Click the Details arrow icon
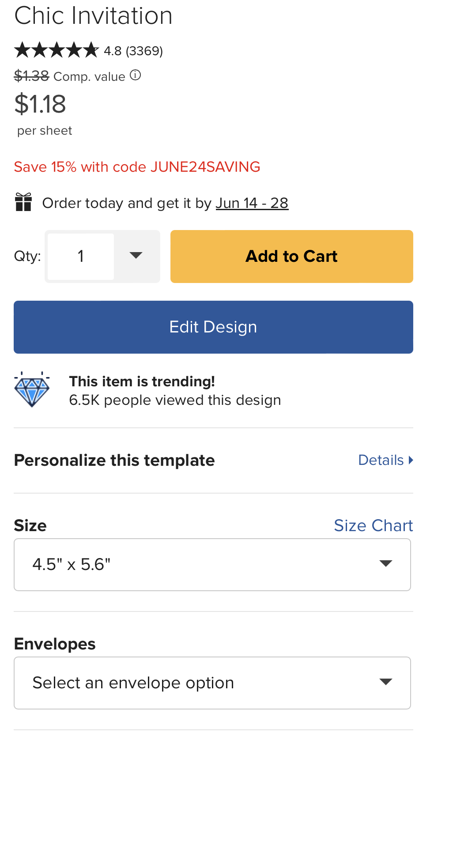 [x=411, y=460]
